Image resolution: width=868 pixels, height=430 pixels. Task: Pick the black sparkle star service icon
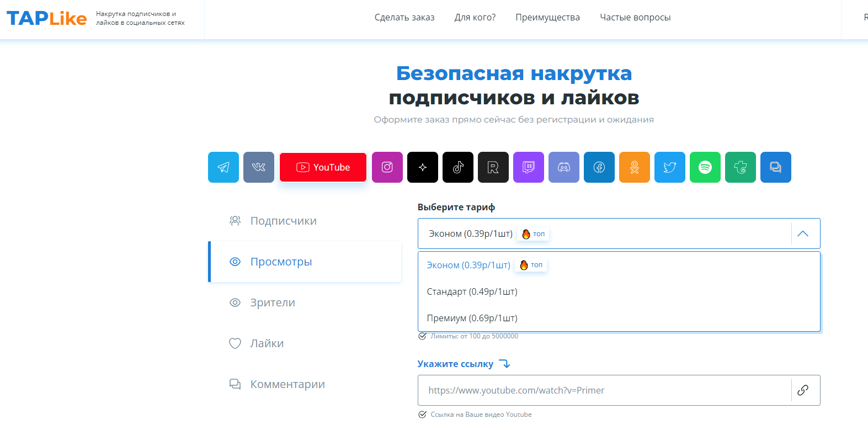coord(423,167)
